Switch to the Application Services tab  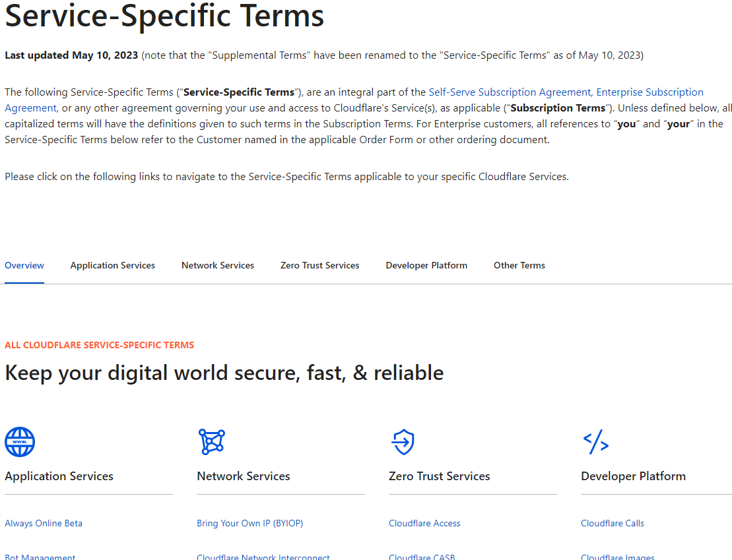(x=113, y=266)
